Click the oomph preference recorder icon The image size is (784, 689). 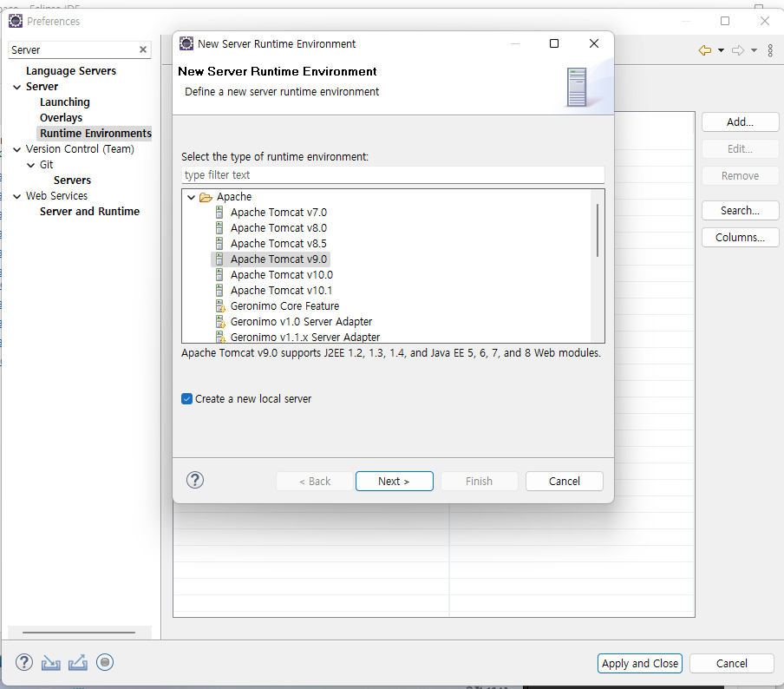click(105, 662)
